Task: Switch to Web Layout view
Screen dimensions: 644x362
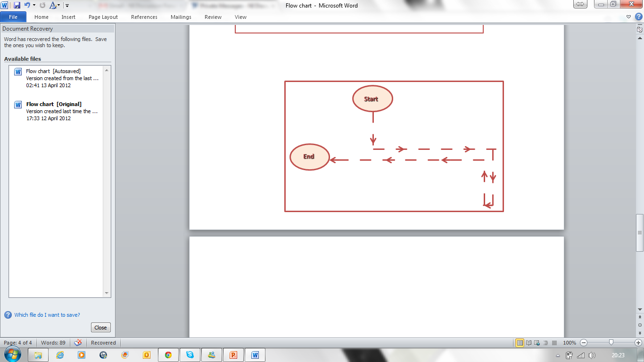Action: point(537,343)
